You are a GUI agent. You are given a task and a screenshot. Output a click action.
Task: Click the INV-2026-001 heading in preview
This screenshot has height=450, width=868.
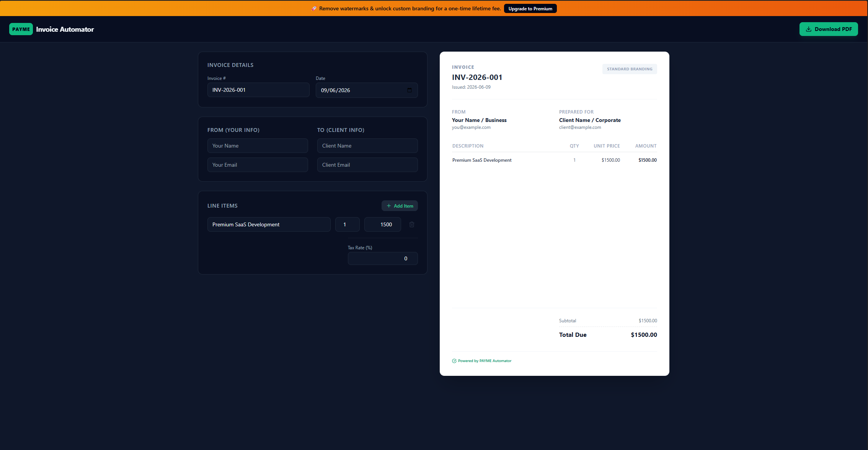click(477, 77)
